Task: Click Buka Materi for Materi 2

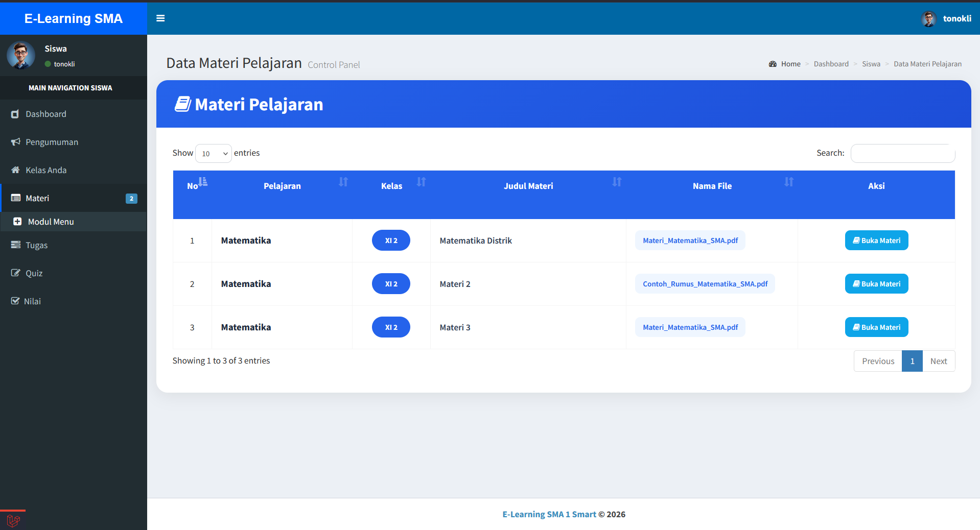Action: click(876, 284)
